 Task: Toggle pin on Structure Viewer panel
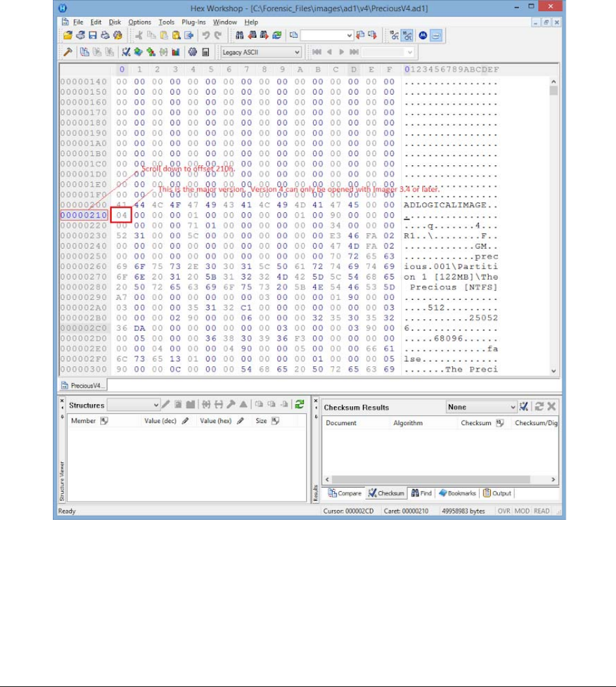62,417
